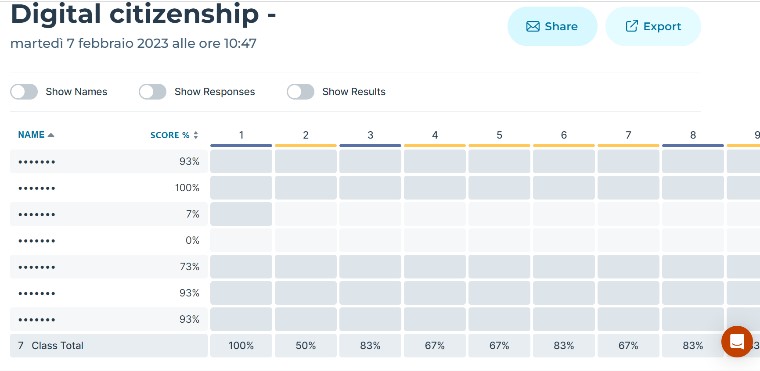Click the 7 Class Total row label
This screenshot has height=371, width=760.
click(51, 346)
